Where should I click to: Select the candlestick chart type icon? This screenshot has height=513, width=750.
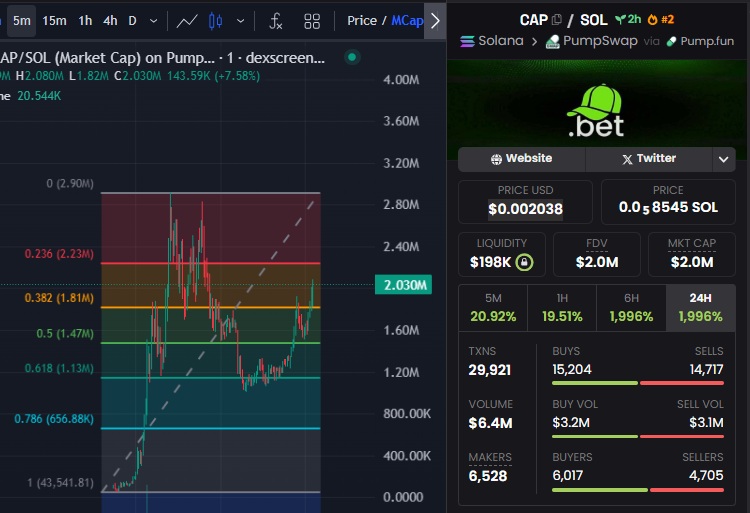coord(215,21)
